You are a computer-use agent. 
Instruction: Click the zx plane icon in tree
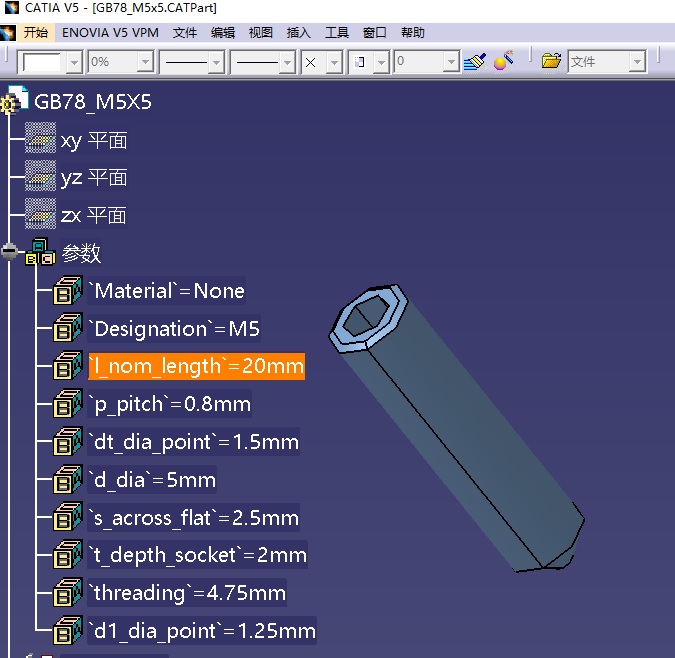40,213
